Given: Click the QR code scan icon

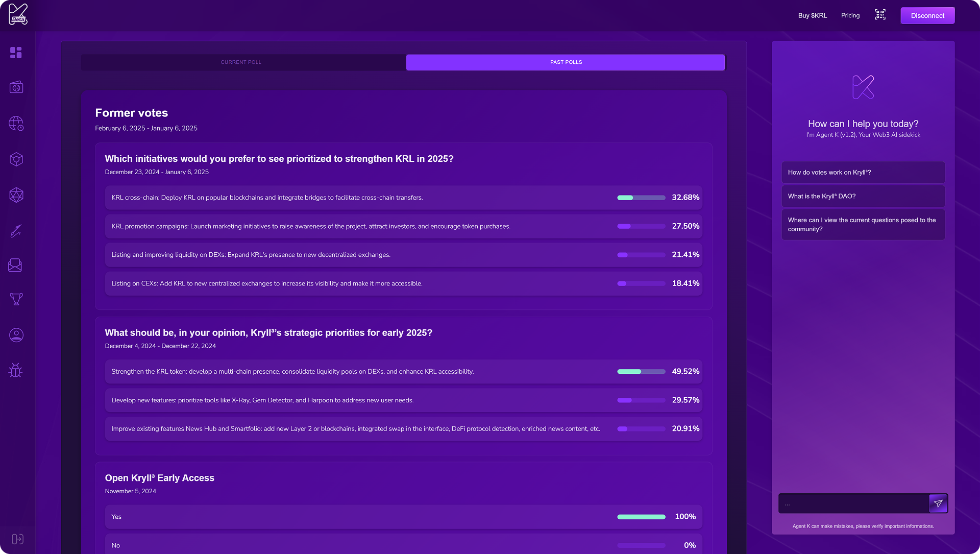Looking at the screenshot, I should 880,15.
